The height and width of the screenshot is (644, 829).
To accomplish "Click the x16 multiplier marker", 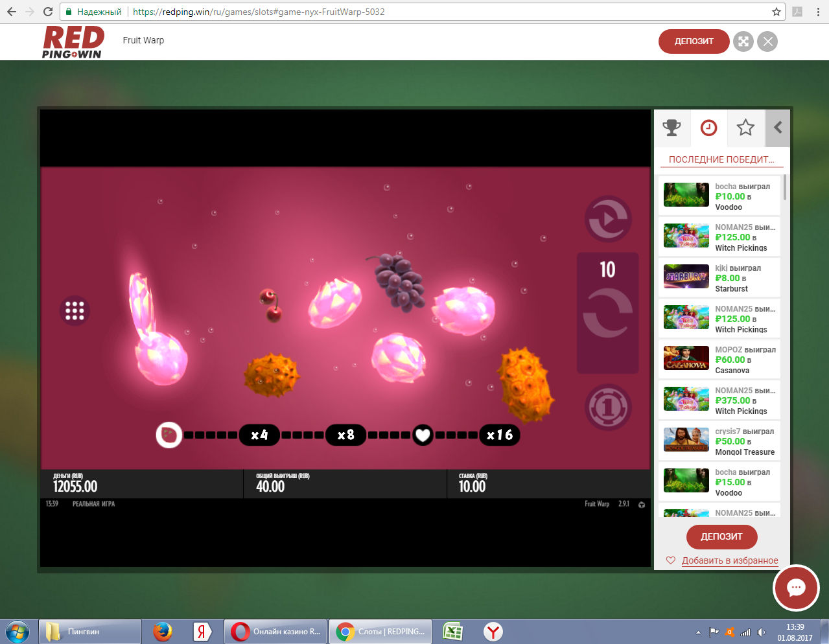I will [500, 435].
